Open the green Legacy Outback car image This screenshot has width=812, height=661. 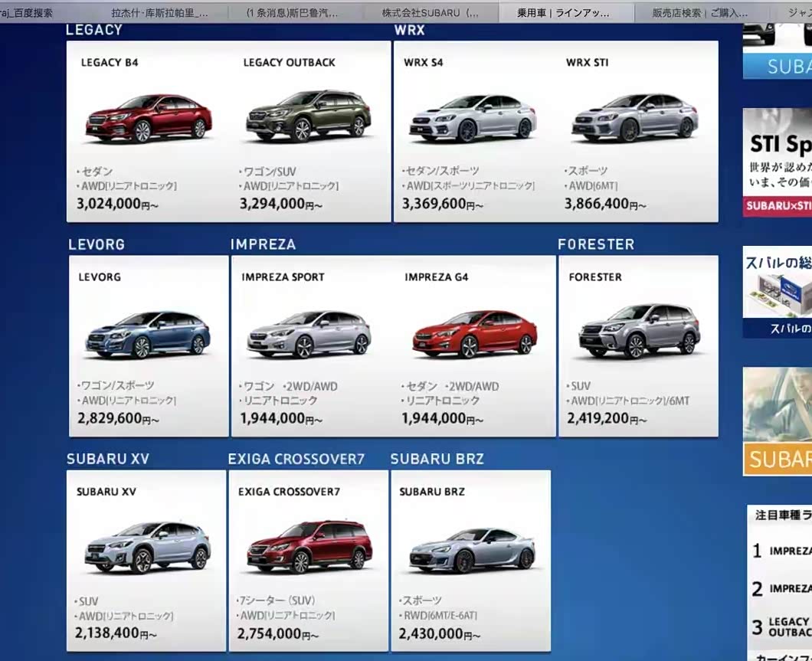coord(309,116)
